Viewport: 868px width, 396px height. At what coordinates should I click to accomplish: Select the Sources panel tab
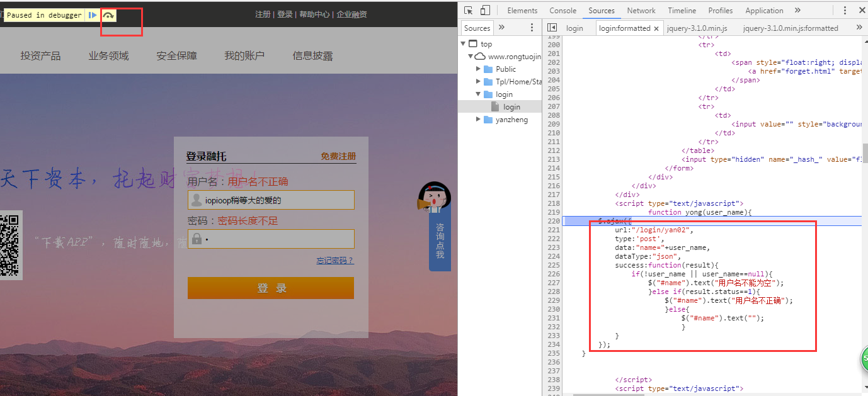coord(602,10)
